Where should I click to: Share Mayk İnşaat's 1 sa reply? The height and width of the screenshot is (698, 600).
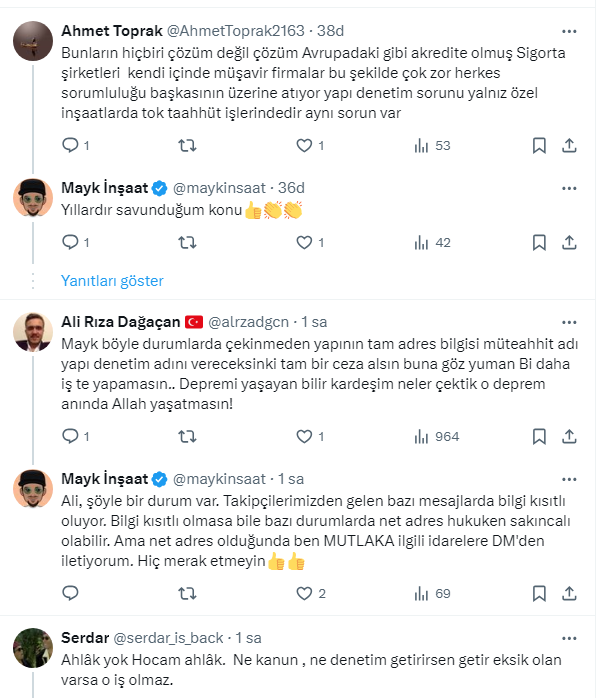pos(569,594)
